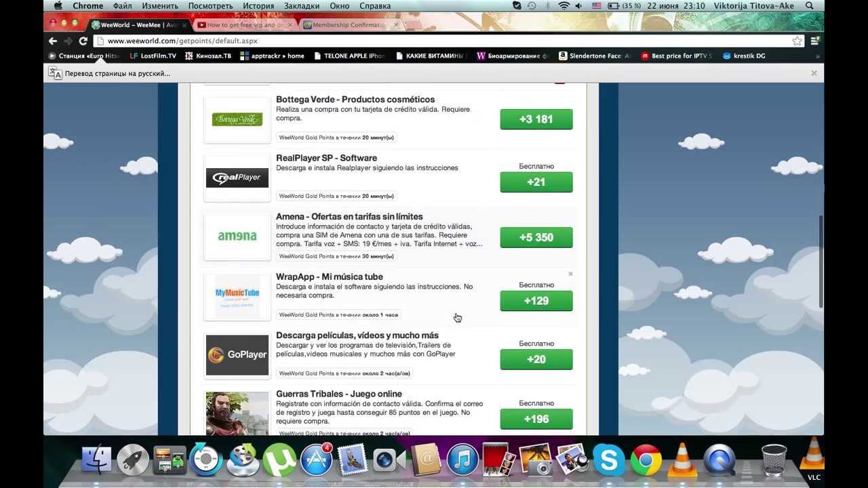Switch to the How to get free vip tab
The height and width of the screenshot is (488, 868).
point(241,25)
